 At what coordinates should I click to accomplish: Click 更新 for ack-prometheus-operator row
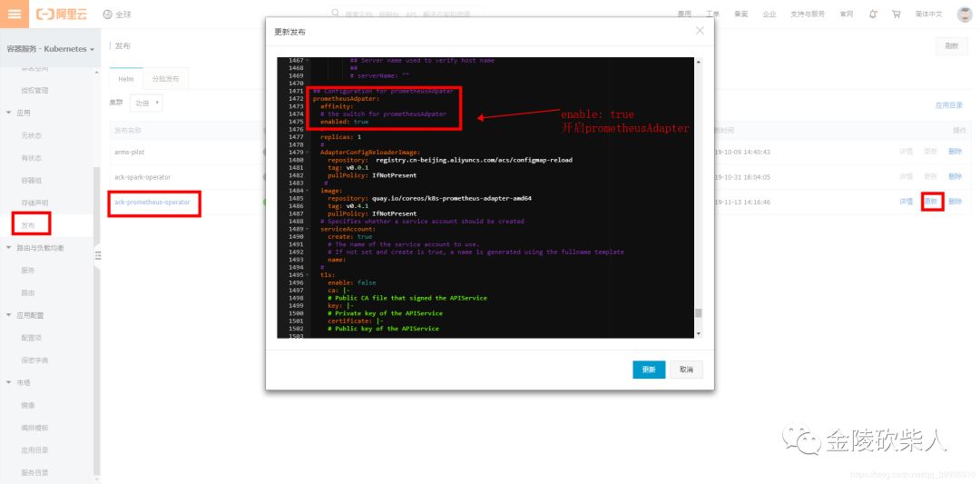931,202
